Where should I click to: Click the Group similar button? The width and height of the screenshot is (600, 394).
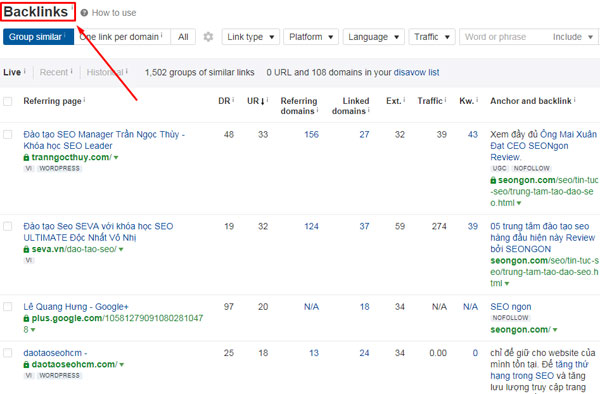pyautogui.click(x=38, y=37)
